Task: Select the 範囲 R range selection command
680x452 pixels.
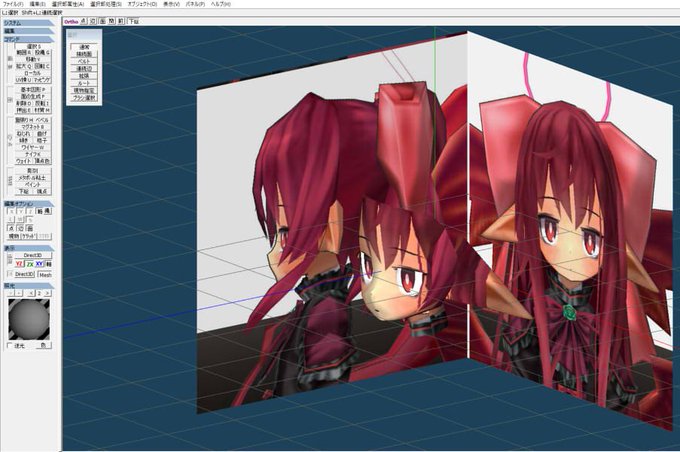Action: [24, 52]
